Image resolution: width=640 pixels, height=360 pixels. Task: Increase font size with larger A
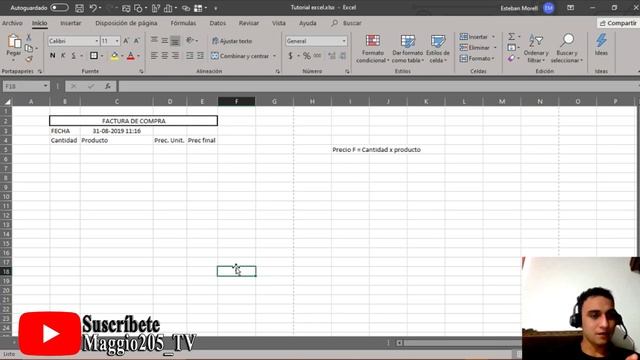pyautogui.click(x=126, y=41)
